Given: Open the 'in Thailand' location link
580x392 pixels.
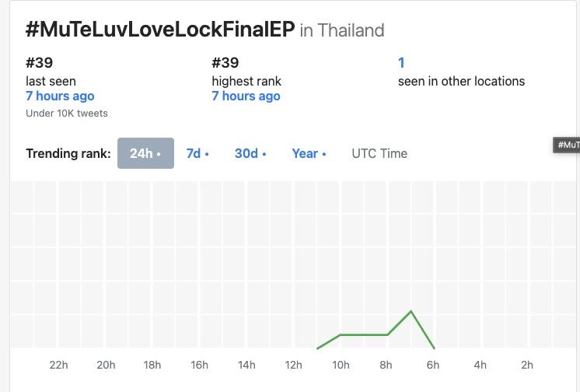Looking at the screenshot, I should click(x=342, y=30).
